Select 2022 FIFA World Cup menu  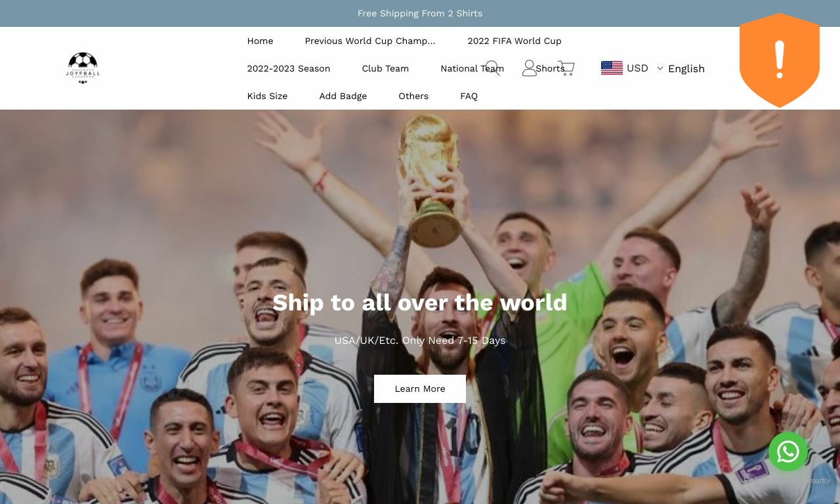514,41
